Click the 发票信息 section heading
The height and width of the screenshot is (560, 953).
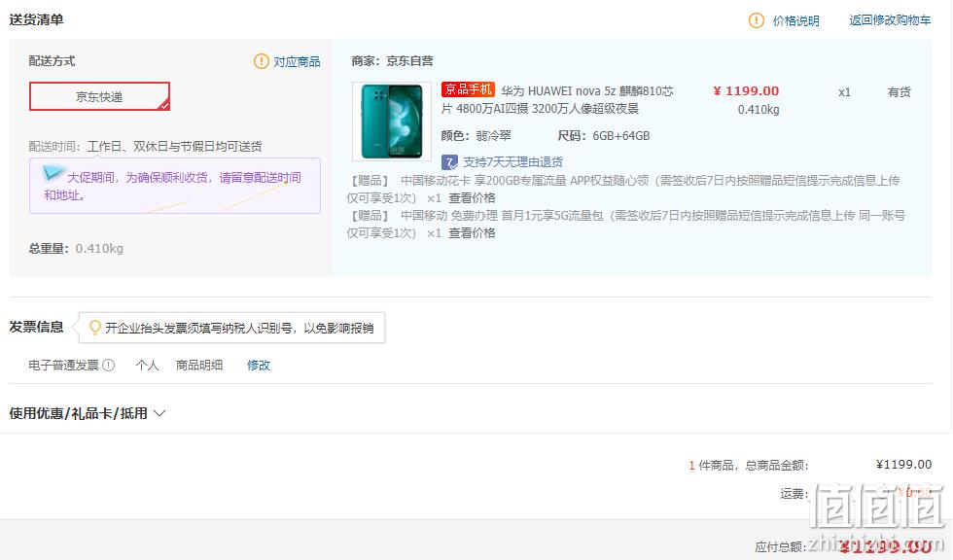pos(37,327)
